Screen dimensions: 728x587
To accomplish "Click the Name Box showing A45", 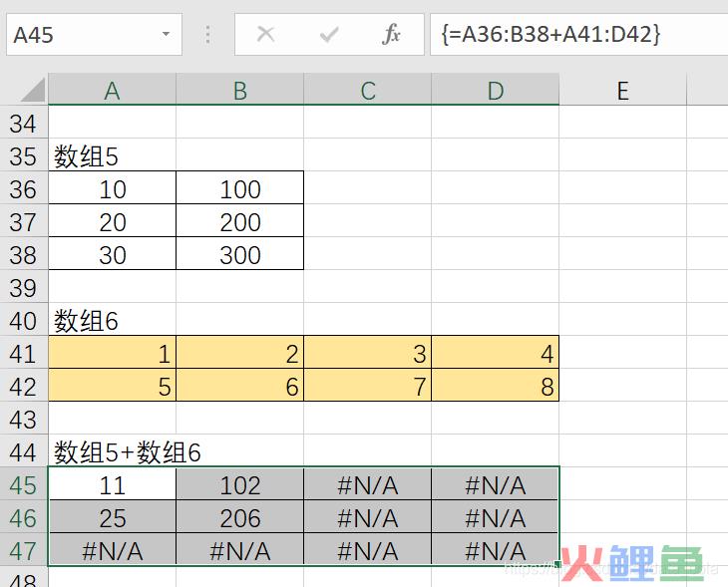I will 94,35.
